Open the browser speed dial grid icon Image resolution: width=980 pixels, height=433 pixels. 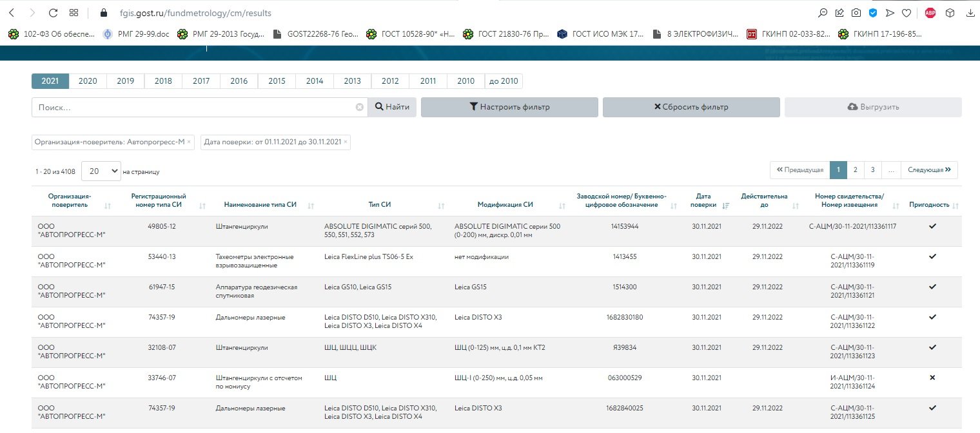73,13
